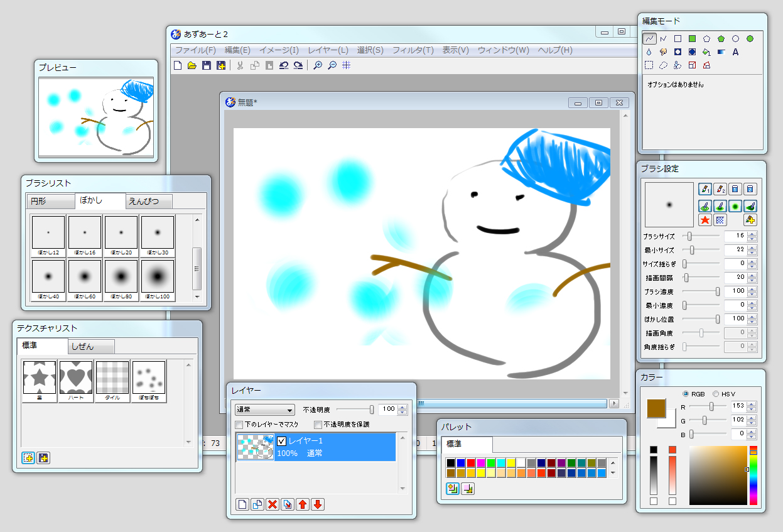Increase layer 不透明度 value with up stepper
The height and width of the screenshot is (532, 783).
[403, 406]
